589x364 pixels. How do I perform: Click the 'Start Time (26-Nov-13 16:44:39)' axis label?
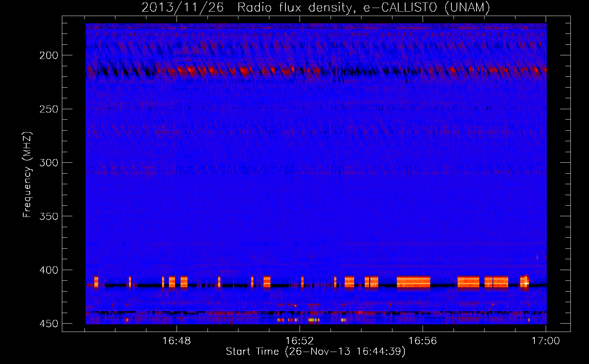point(316,352)
